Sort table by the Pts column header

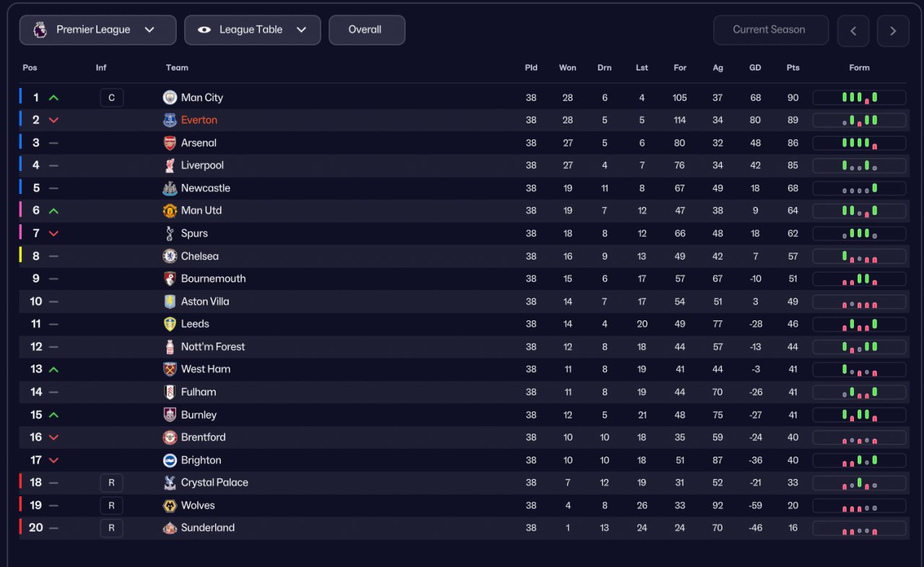click(x=793, y=68)
